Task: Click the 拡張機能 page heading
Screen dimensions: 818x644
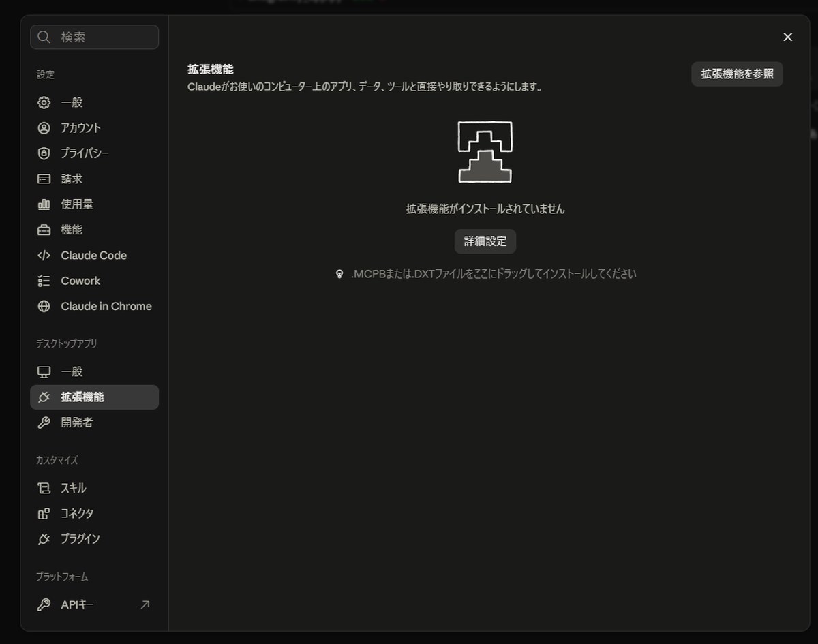Action: 211,69
